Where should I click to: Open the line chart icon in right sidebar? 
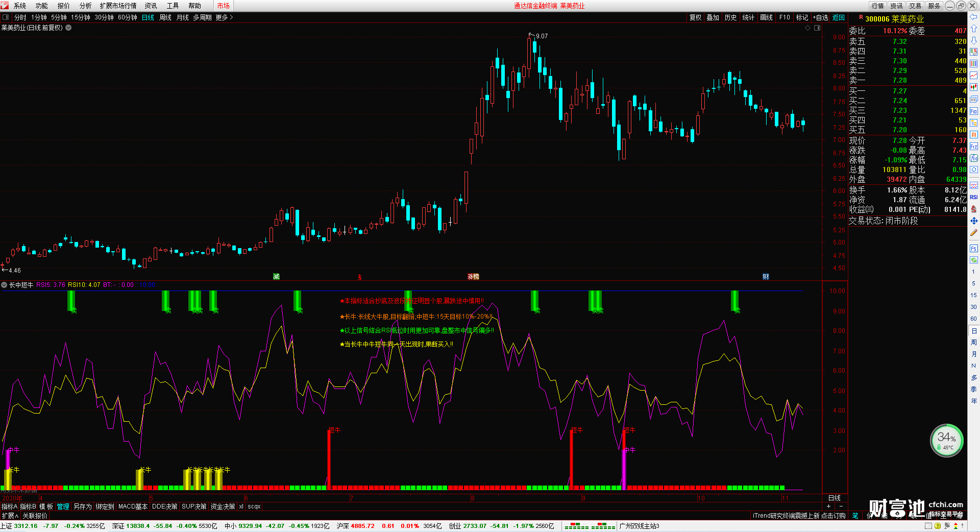click(x=974, y=76)
